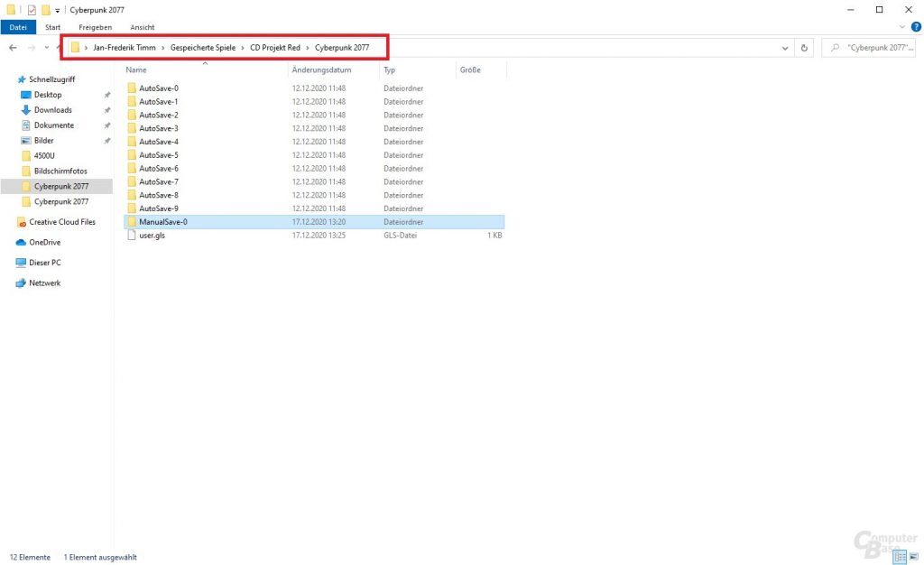Viewport: 924px width, 565px height.
Task: Open the address bar history dropdown
Action: [785, 49]
